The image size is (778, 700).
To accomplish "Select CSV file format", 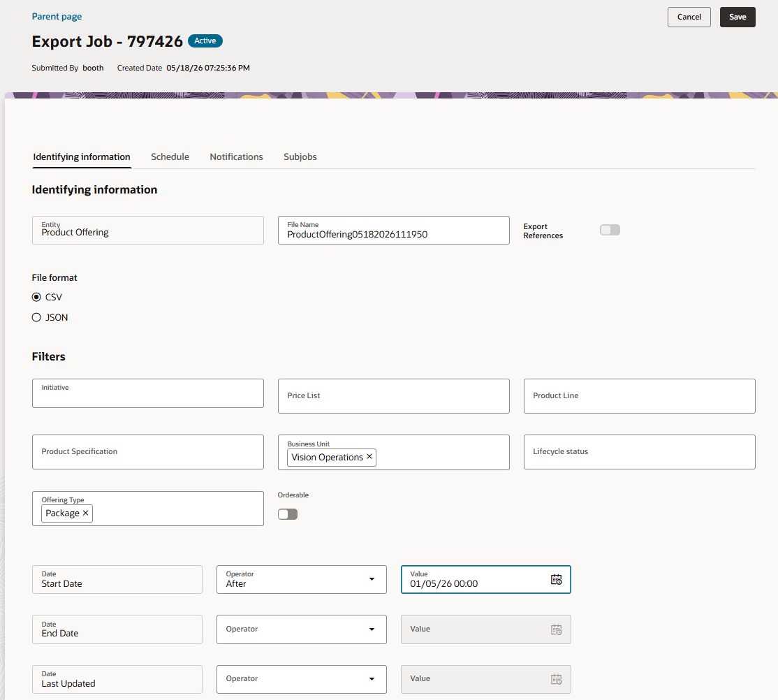I will tap(36, 297).
